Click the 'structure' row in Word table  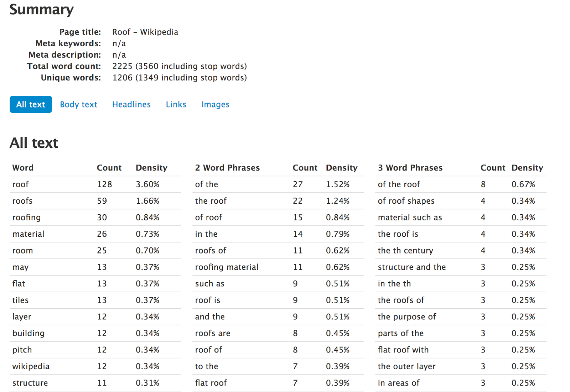30,383
